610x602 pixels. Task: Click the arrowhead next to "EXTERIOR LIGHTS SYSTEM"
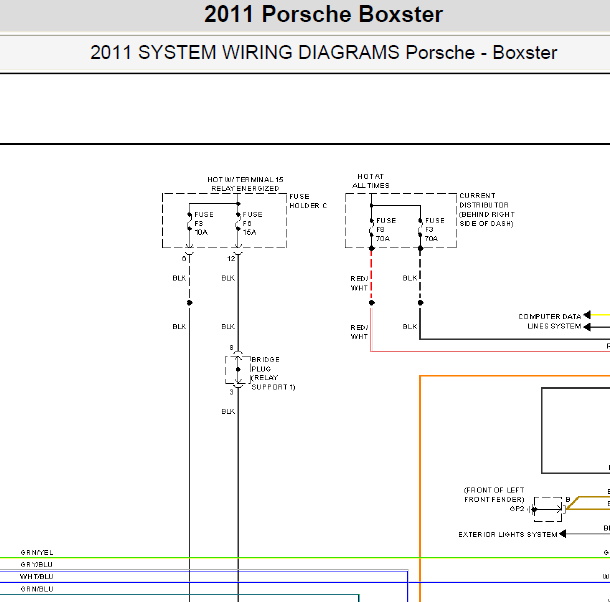562,534
